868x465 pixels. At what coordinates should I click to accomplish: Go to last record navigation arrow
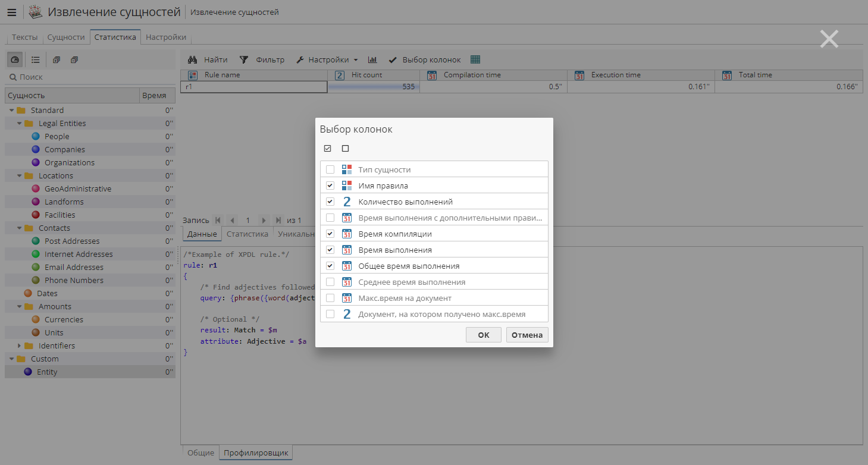[x=278, y=220]
